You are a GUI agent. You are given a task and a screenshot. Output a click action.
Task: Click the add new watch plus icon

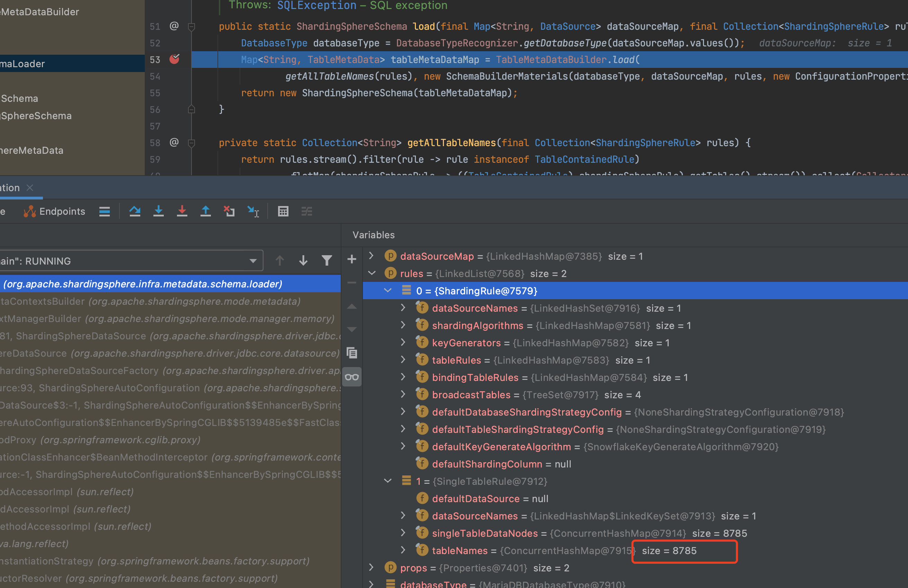[351, 259]
